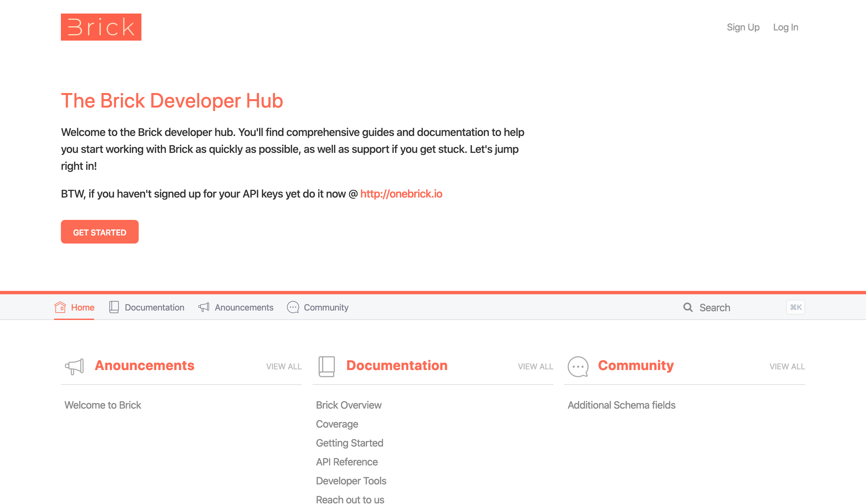Click the Brick logo in the header
866x504 pixels.
[x=101, y=27]
